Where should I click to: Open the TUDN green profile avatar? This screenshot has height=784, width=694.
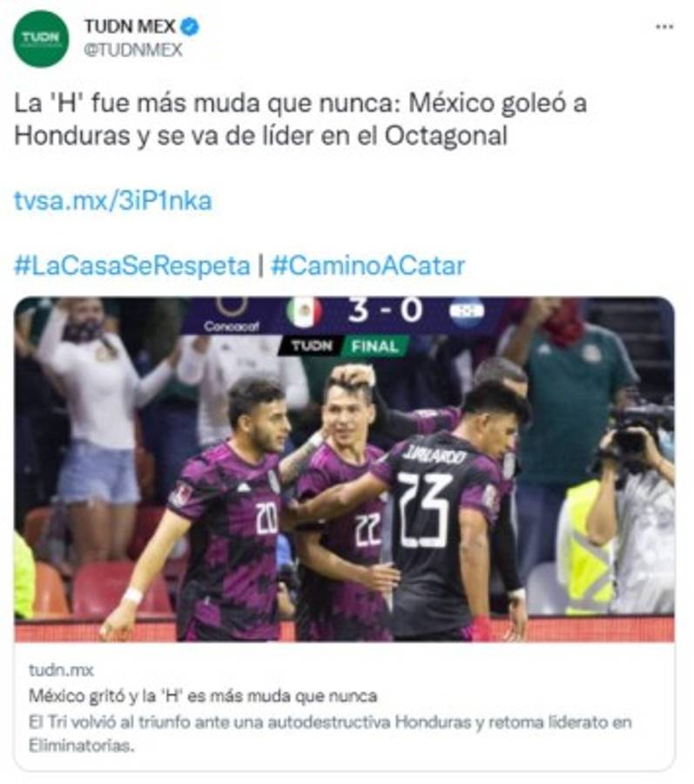pyautogui.click(x=40, y=38)
